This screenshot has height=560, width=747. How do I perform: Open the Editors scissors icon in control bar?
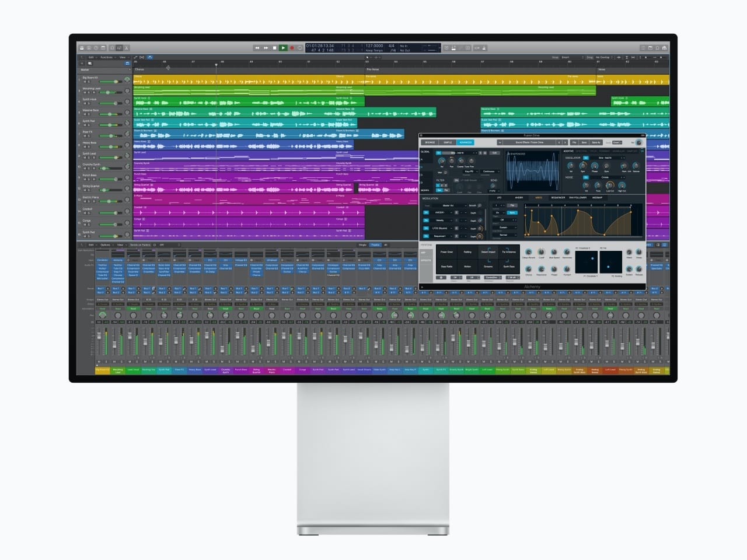point(127,48)
